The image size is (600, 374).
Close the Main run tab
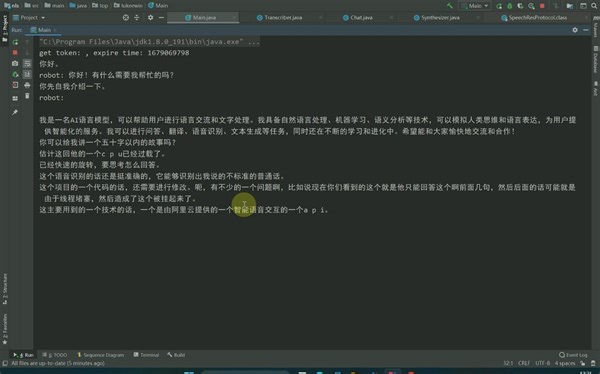pyautogui.click(x=55, y=30)
